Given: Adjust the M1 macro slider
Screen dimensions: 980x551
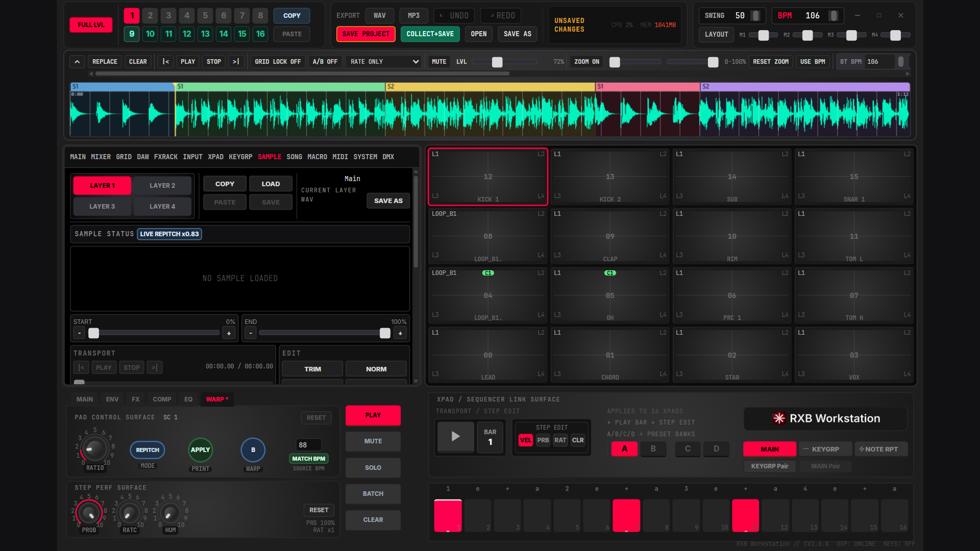Looking at the screenshot, I should coord(764,35).
